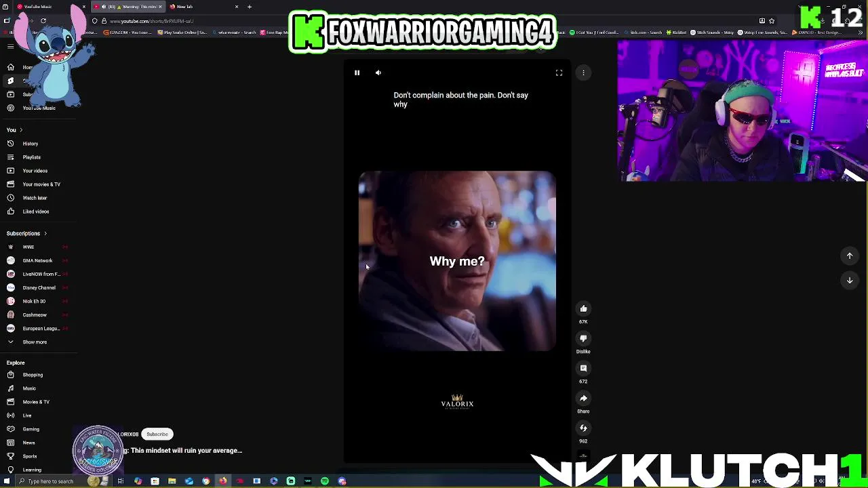Bookmark this page with the star icon

pyautogui.click(x=772, y=21)
